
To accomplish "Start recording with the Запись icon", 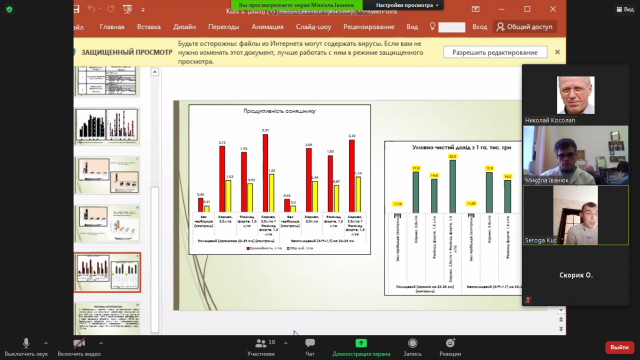I will point(412,343).
